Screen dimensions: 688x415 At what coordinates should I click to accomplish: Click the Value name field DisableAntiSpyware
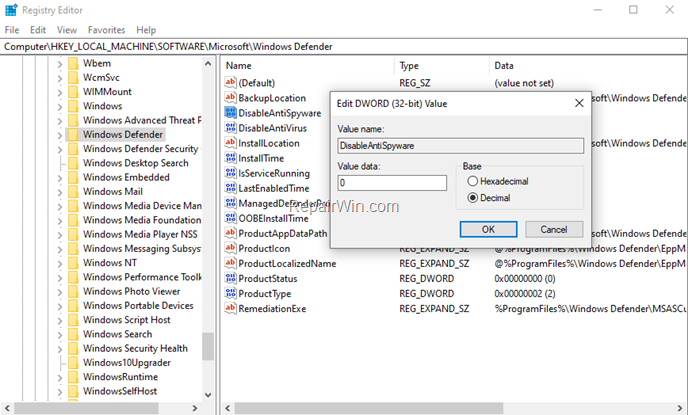tap(461, 146)
